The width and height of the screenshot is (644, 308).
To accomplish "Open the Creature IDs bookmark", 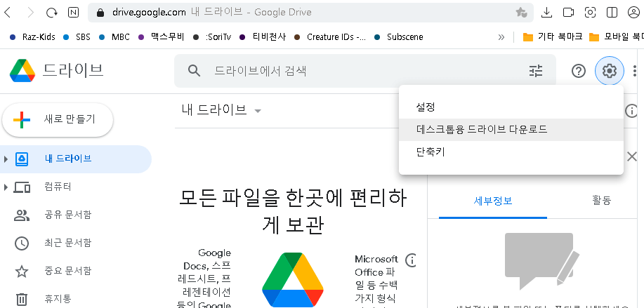I will (x=330, y=37).
